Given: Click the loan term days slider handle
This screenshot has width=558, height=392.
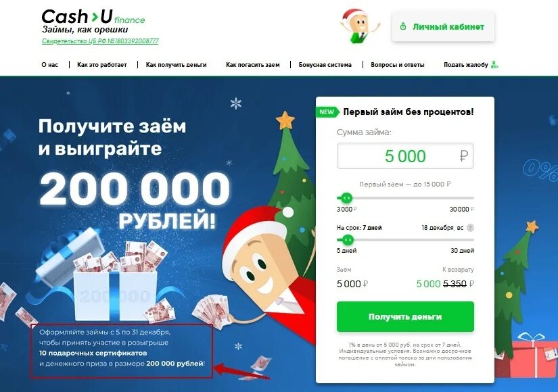Looking at the screenshot, I should pyautogui.click(x=348, y=240).
